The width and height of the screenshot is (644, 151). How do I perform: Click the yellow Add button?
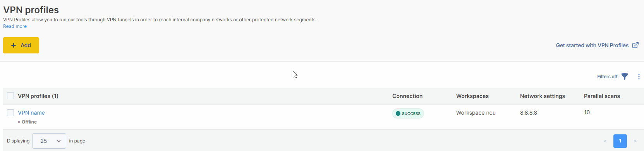click(21, 45)
